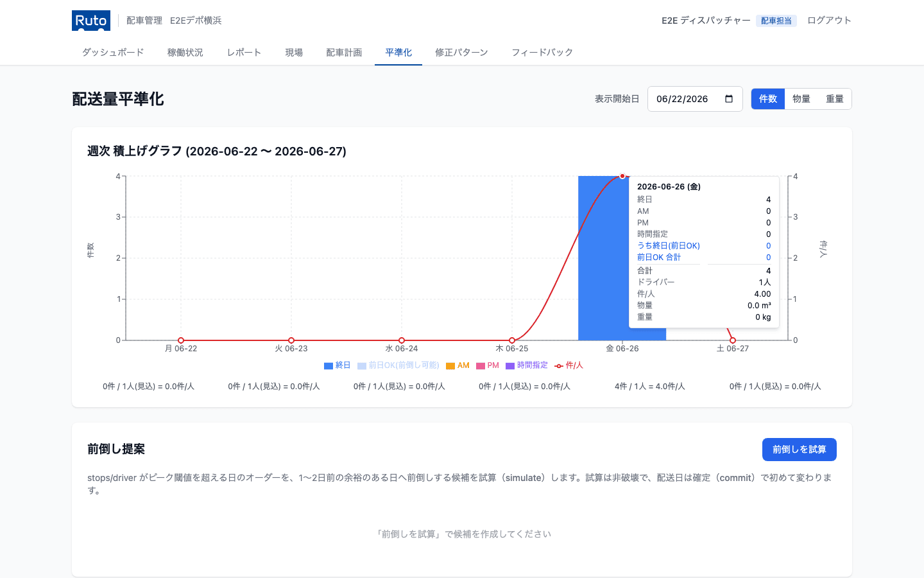Toggle the 前日OK(前倒し可能) legend series
924x578 pixels.
[x=398, y=365]
